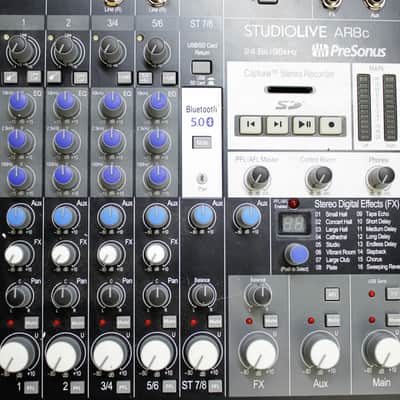Click the channel 3/4 gain knob

[112, 51]
